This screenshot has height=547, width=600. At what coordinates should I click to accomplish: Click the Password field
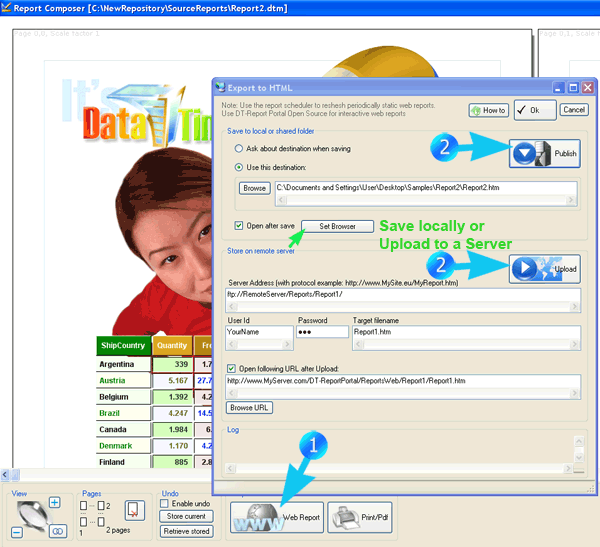(x=323, y=332)
